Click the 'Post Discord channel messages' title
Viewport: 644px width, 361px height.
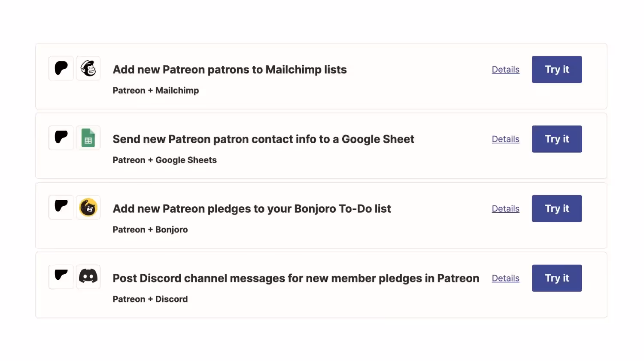296,278
